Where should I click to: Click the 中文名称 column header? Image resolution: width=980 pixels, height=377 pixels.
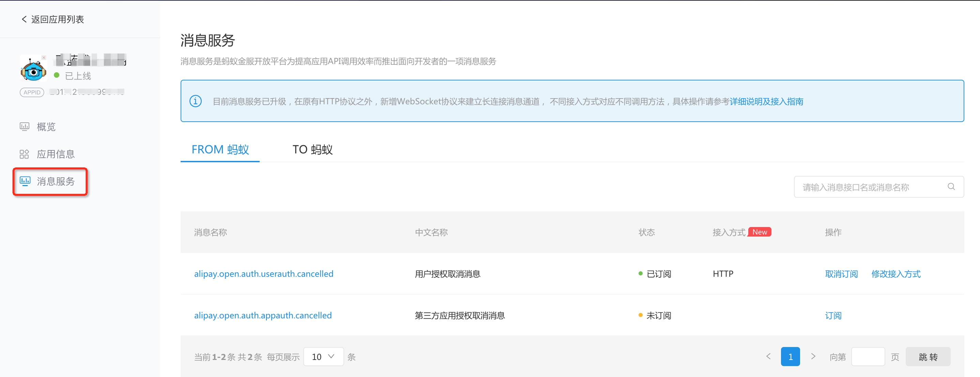(431, 232)
